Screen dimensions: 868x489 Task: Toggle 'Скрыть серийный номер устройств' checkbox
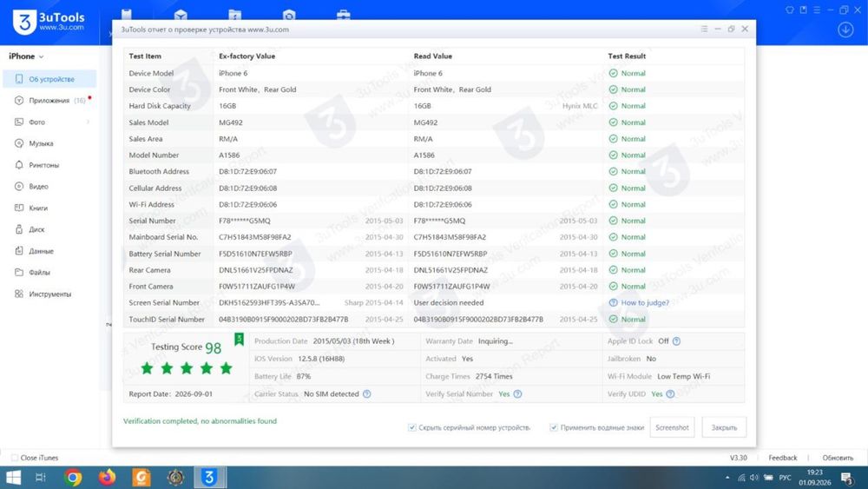point(411,427)
